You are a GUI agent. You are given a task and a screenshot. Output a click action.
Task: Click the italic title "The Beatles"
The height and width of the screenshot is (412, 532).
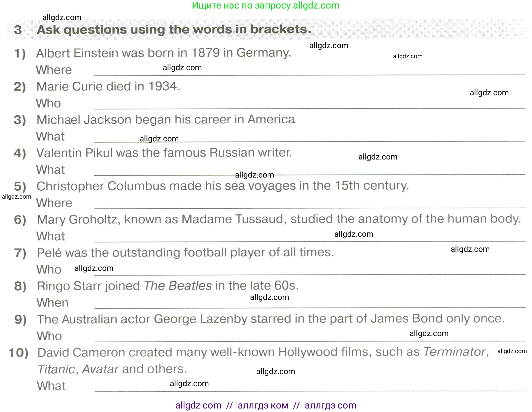coord(178,286)
